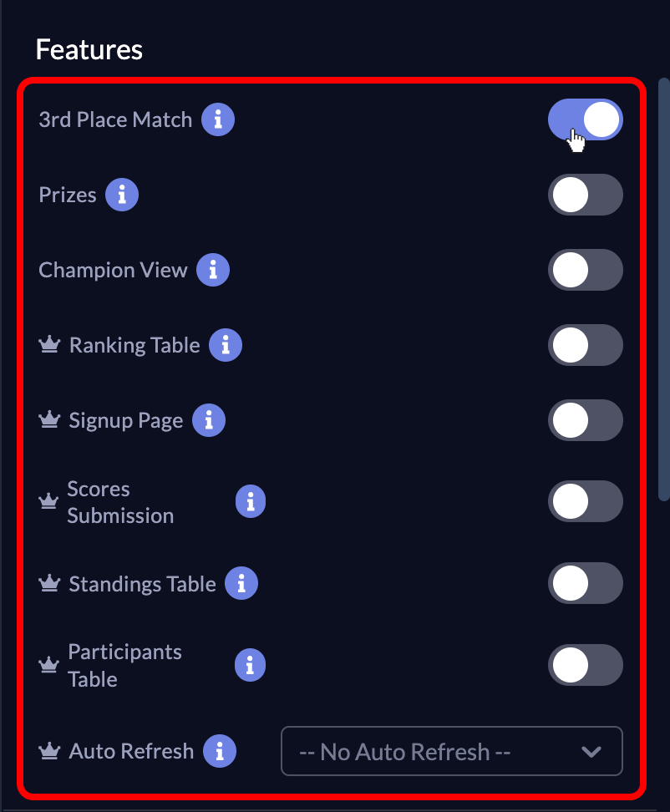This screenshot has height=812, width=670.
Task: Open Scores Submission info icon
Action: 250,502
